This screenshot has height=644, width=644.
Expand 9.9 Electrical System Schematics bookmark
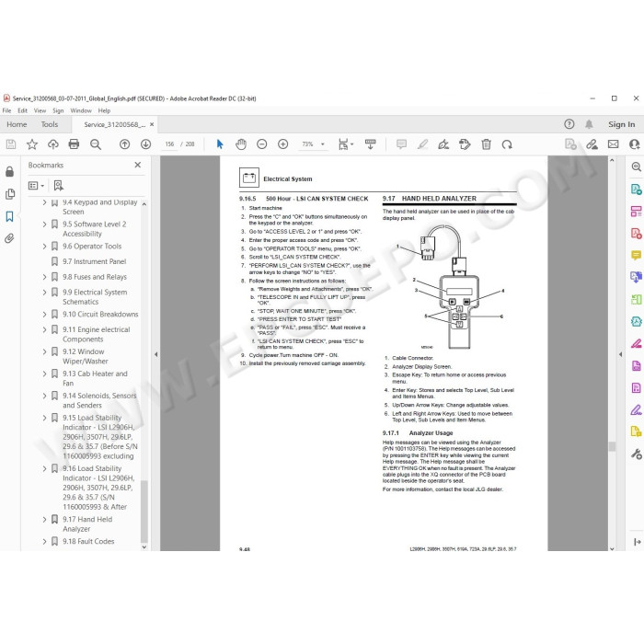pos(44,293)
